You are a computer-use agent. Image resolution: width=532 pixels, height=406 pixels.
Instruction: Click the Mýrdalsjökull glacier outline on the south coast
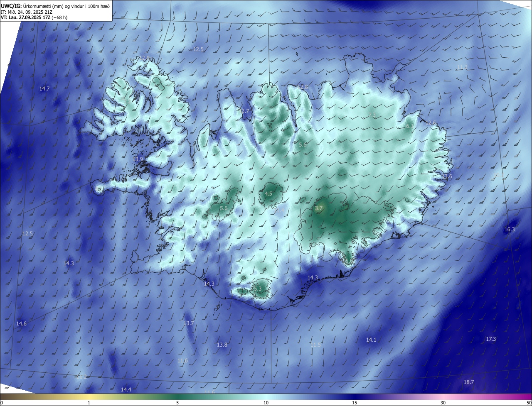(x=261, y=288)
